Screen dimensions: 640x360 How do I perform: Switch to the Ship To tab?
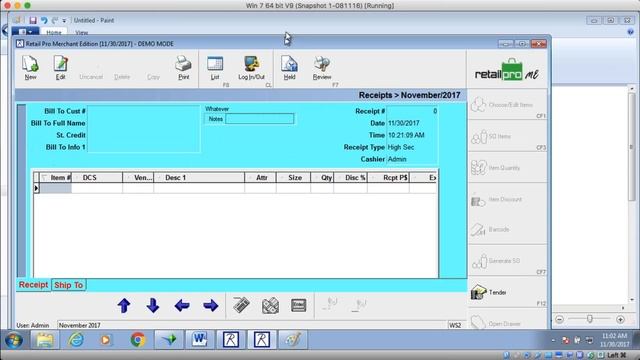coord(69,285)
